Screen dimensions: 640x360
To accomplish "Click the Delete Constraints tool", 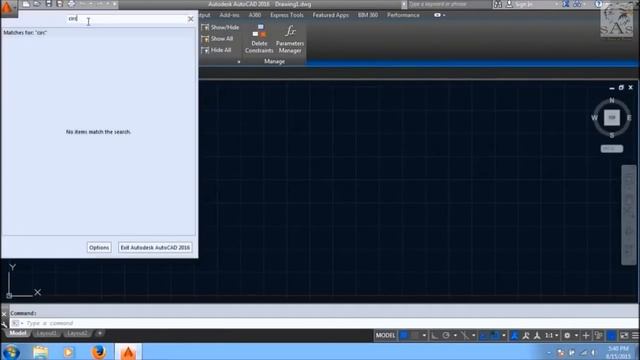I will tap(259, 39).
